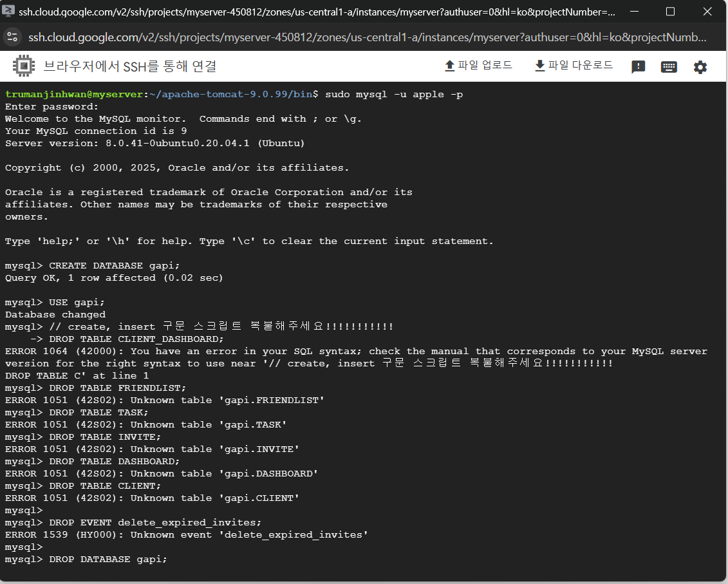This screenshot has width=728, height=584.
Task: Click the sudo mysql -u apple -p command
Action: pos(393,94)
